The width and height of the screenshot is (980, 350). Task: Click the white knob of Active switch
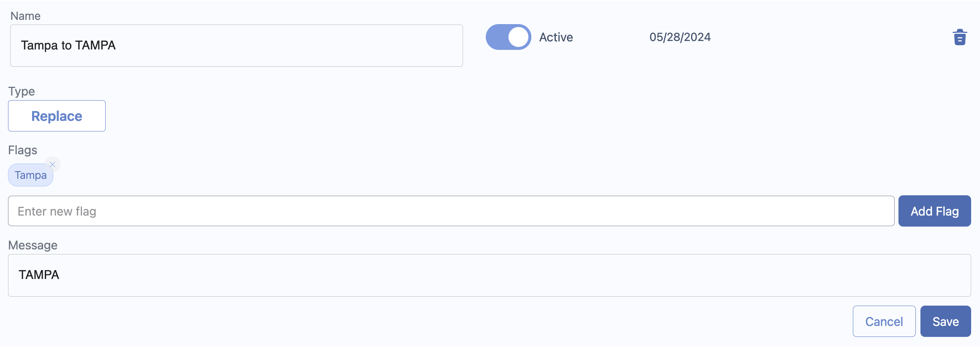(x=518, y=37)
